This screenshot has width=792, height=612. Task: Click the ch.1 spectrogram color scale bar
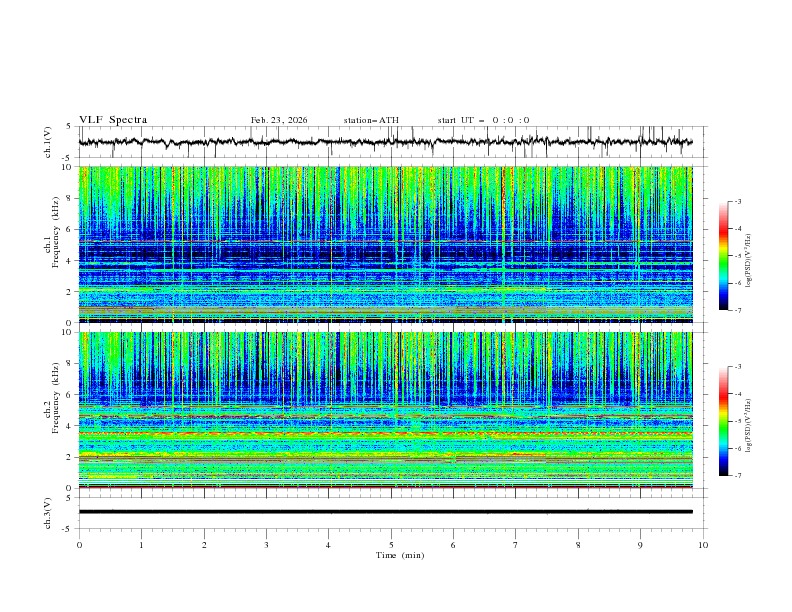[723, 256]
